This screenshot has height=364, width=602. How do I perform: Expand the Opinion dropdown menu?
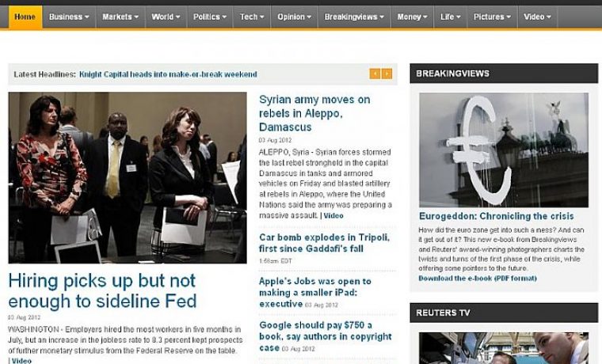(294, 17)
